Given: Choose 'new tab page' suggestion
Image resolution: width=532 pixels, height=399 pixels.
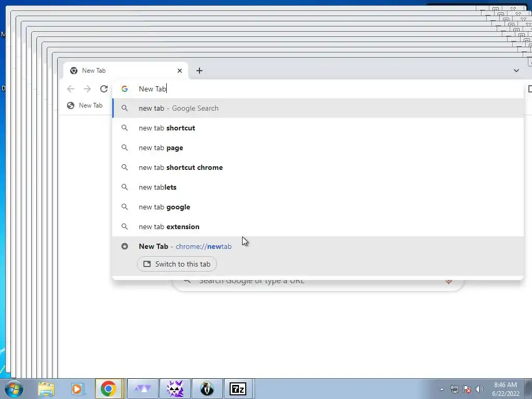Looking at the screenshot, I should [317, 148].
